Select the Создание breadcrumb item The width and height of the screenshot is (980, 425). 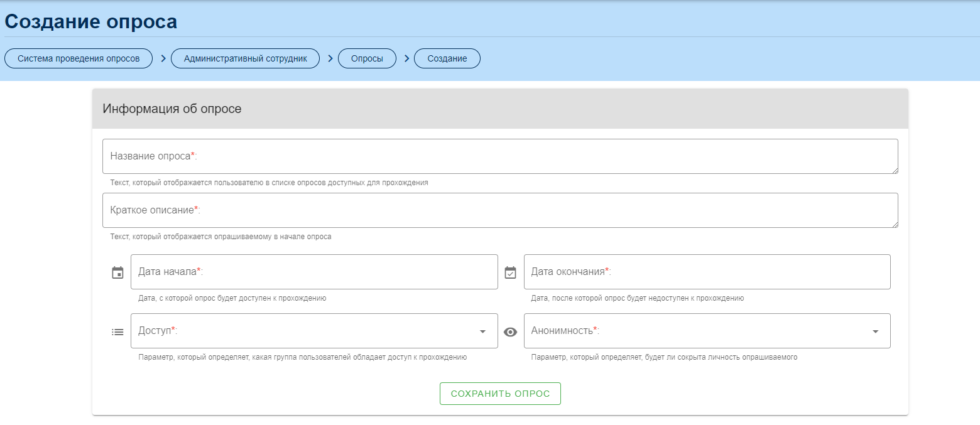[x=447, y=58]
